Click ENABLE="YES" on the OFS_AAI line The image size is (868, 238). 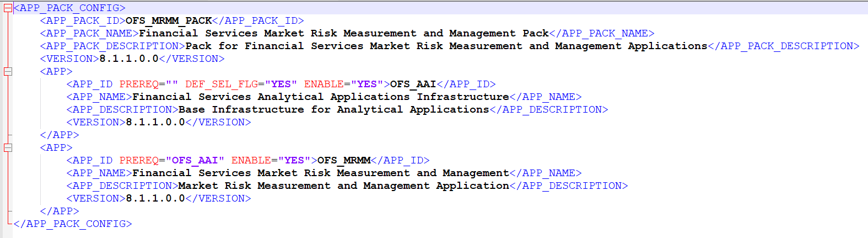(344, 84)
